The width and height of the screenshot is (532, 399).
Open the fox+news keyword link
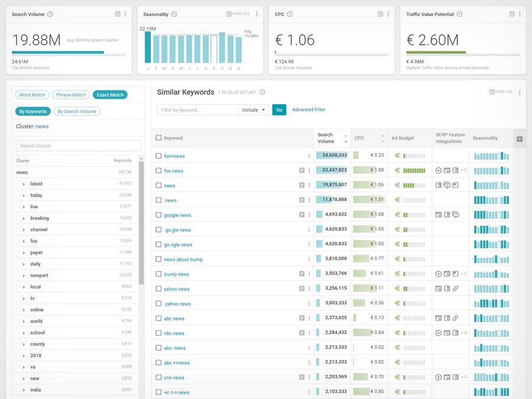(x=174, y=156)
